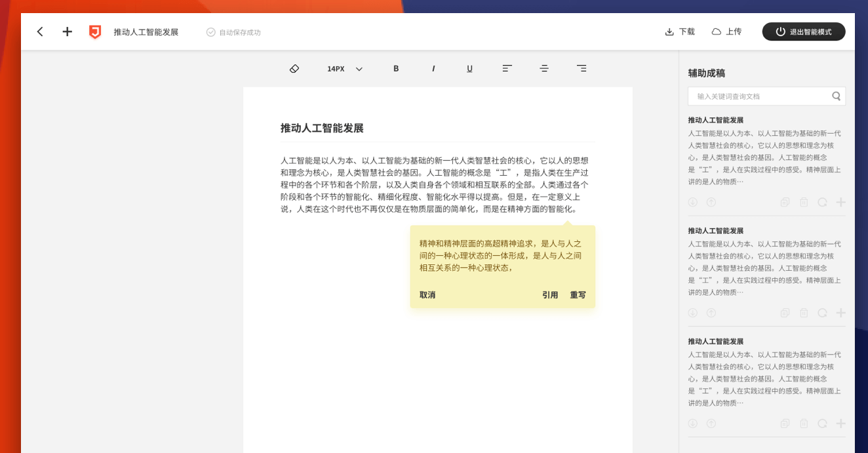Apply underline formatting
This screenshot has height=453, width=868.
tap(469, 69)
